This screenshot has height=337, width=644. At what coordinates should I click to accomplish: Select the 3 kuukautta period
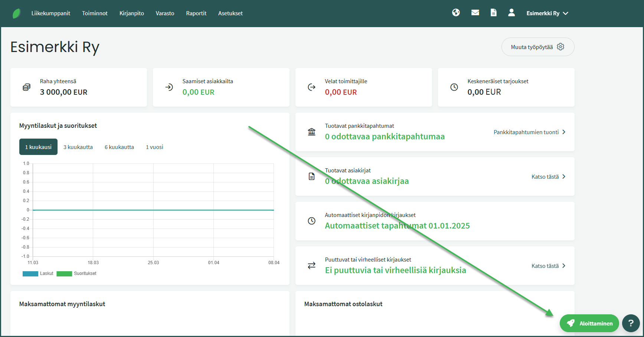tap(78, 147)
